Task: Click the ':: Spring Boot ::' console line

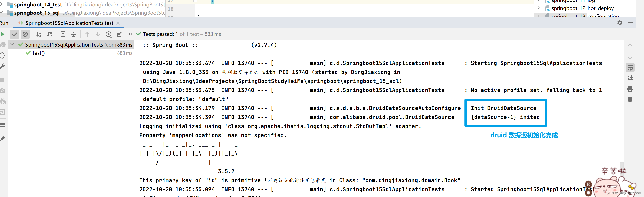Action: (x=170, y=45)
